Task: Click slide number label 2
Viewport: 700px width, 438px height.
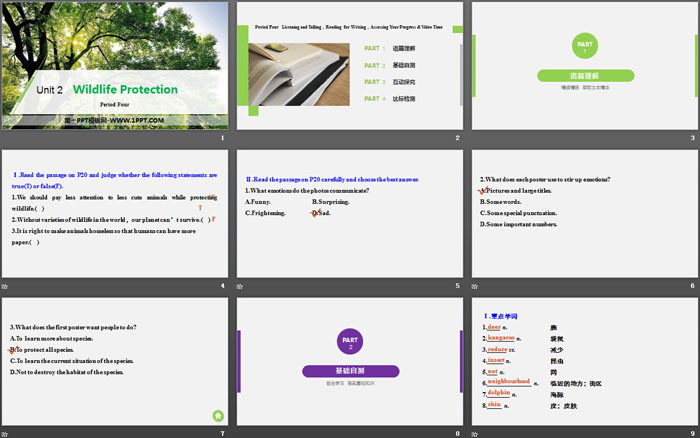Action: (458, 138)
